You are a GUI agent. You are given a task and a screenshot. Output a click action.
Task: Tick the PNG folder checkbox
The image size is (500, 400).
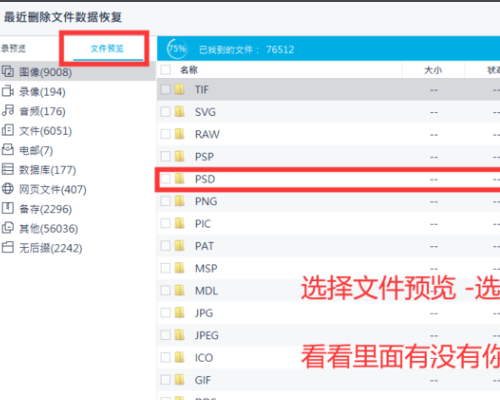pos(166,201)
